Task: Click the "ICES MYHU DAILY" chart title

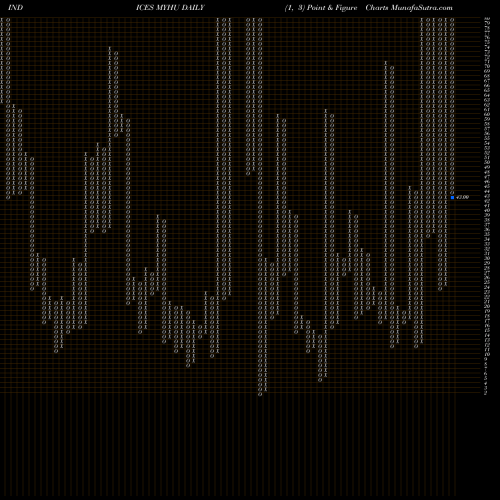Action: pyautogui.click(x=170, y=8)
